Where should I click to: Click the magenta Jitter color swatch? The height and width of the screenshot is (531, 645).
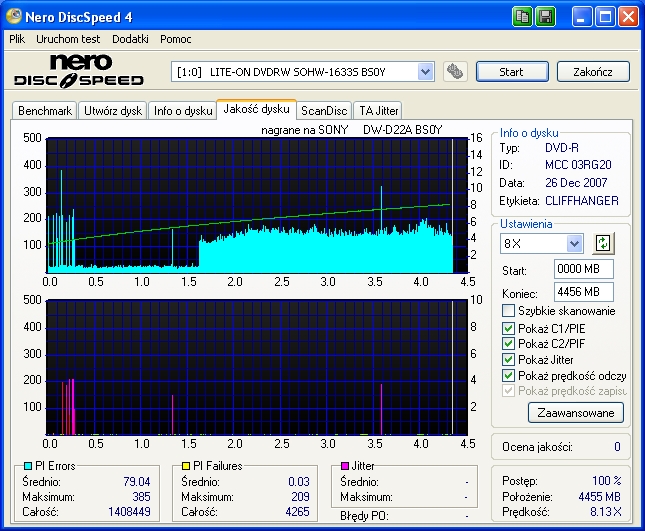pyautogui.click(x=345, y=466)
